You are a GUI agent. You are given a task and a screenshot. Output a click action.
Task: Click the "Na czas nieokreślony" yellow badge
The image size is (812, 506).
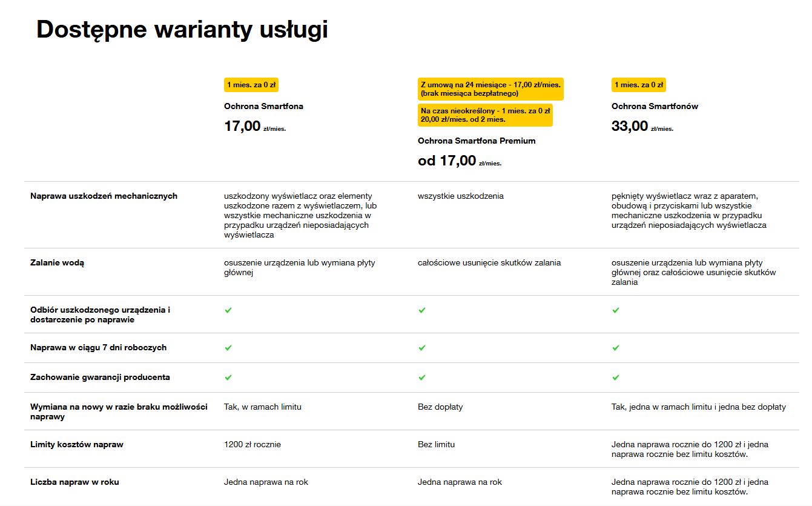coord(485,115)
